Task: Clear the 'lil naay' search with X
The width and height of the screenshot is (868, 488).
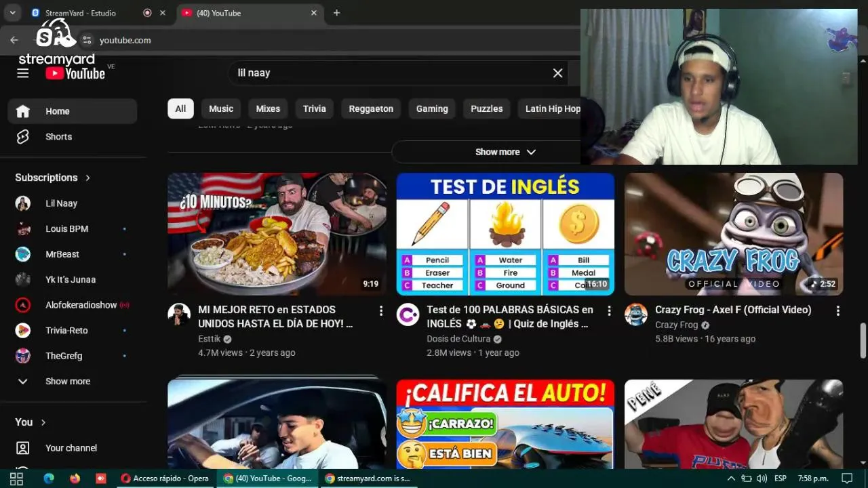Action: pyautogui.click(x=557, y=73)
